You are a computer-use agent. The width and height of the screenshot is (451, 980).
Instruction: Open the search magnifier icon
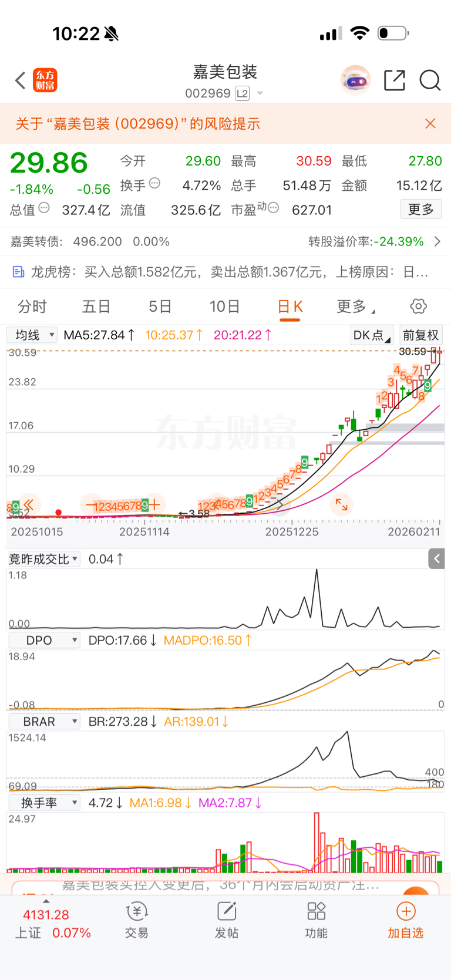(x=430, y=80)
